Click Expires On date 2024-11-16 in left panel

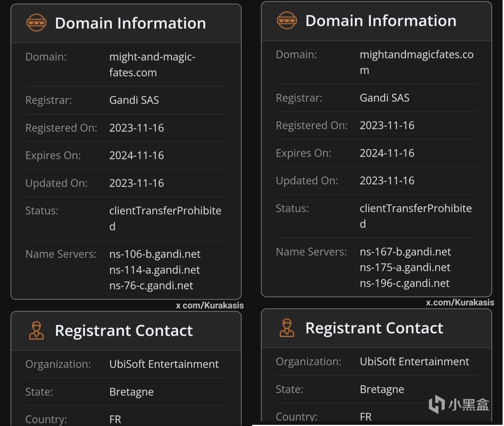point(136,155)
